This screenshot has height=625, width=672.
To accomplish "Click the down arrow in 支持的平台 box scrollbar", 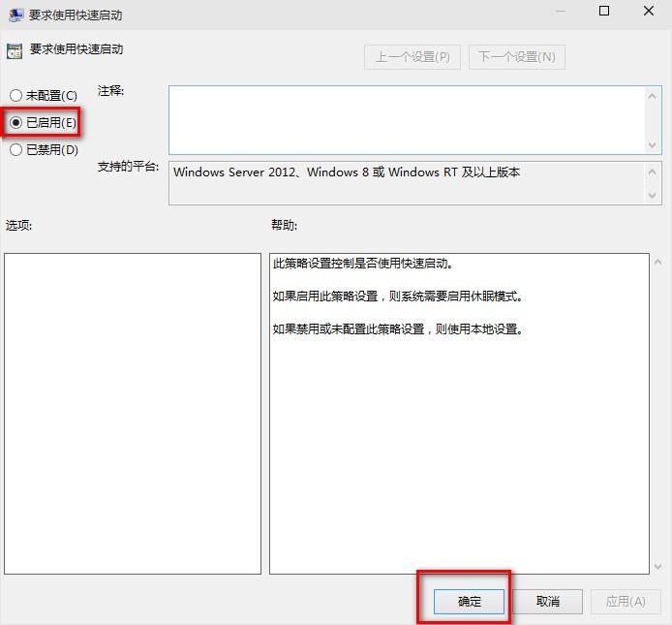I will [x=653, y=196].
